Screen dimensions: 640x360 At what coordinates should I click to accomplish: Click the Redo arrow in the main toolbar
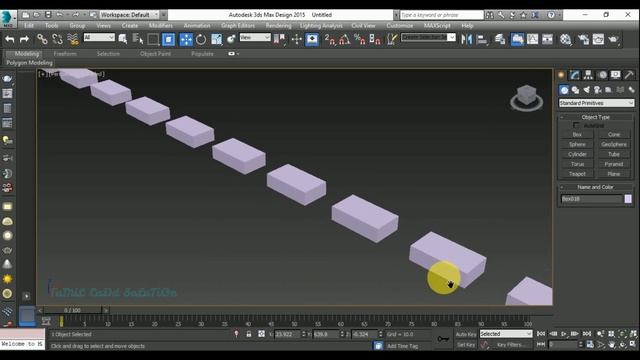(24, 39)
